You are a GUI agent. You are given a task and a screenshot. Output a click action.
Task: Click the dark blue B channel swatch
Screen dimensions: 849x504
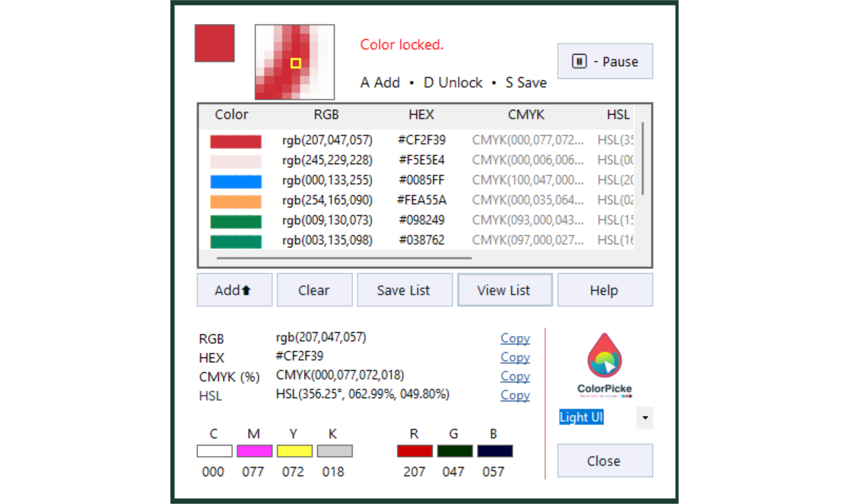click(x=495, y=451)
